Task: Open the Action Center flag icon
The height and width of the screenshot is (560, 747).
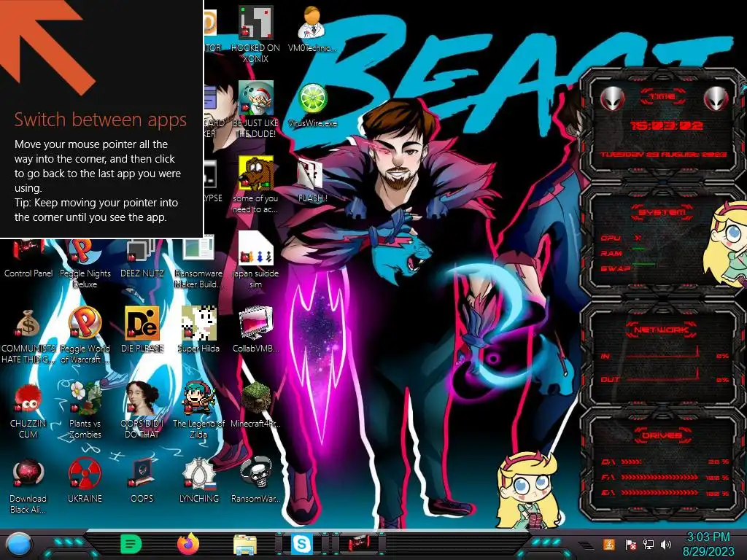Action: click(x=630, y=544)
